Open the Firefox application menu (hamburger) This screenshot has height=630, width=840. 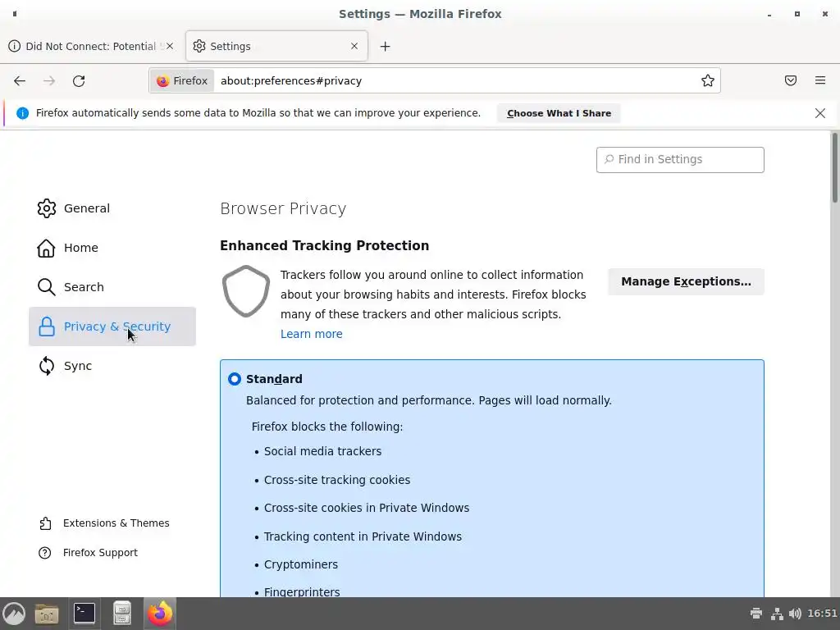[819, 80]
